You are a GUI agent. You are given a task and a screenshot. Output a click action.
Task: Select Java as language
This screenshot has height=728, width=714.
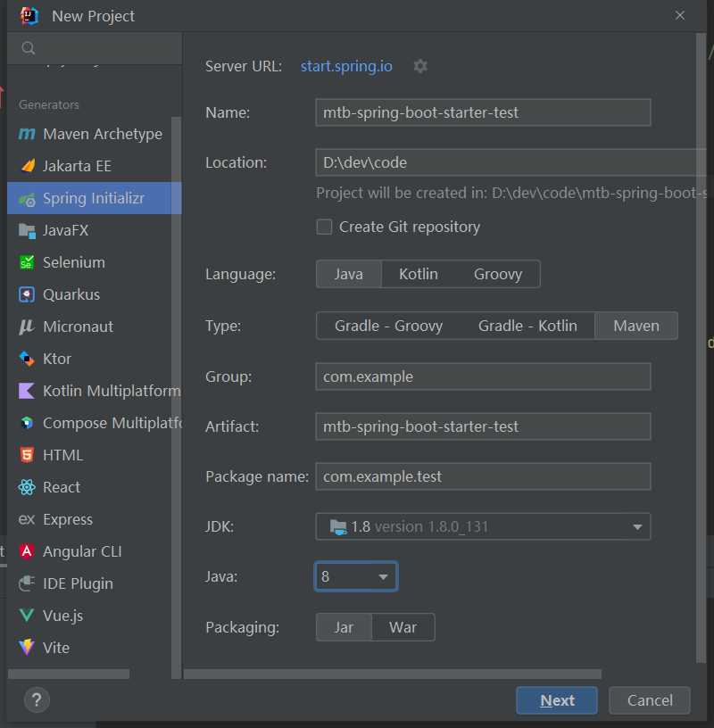click(348, 274)
